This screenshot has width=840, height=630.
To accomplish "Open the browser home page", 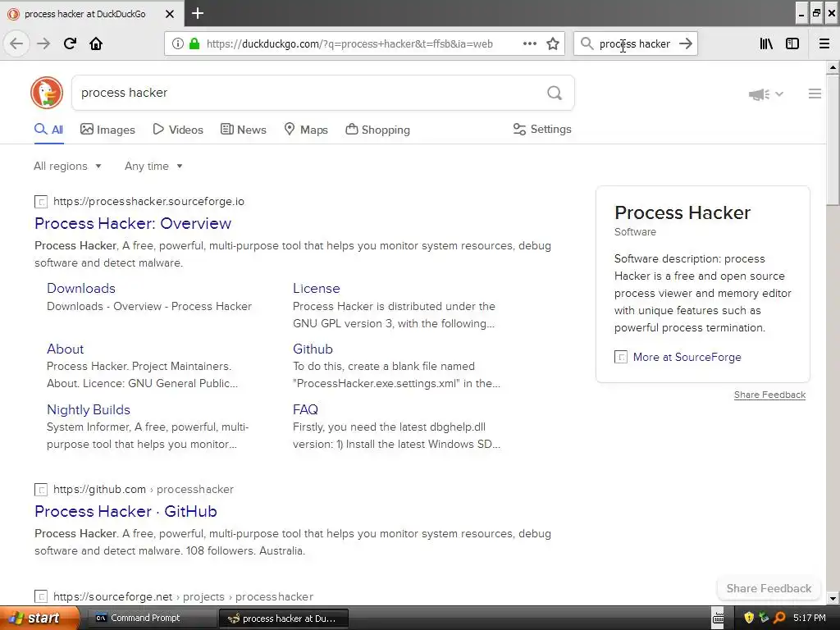I will 96,43.
